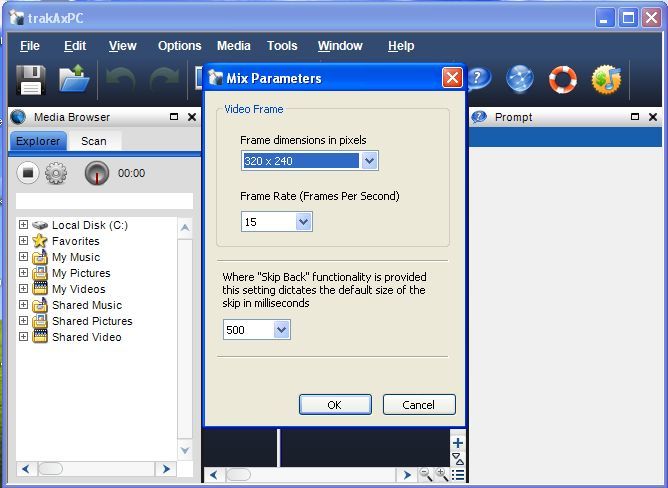668x488 pixels.
Task: Close the Media Browser panel
Action: point(192,117)
